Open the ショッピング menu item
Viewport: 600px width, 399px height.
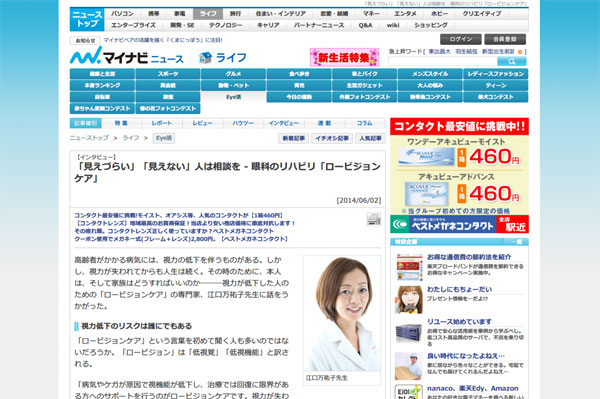[431, 25]
